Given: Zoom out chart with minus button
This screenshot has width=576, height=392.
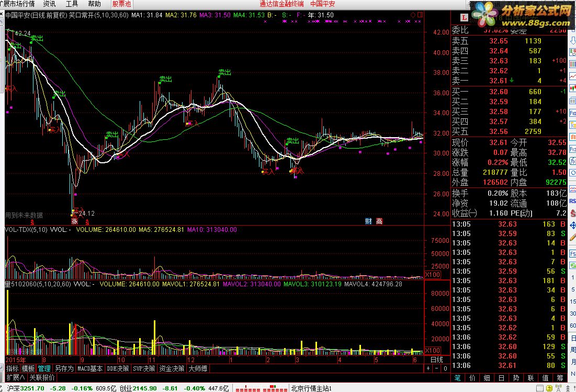Looking at the screenshot, I should pyautogui.click(x=437, y=368).
